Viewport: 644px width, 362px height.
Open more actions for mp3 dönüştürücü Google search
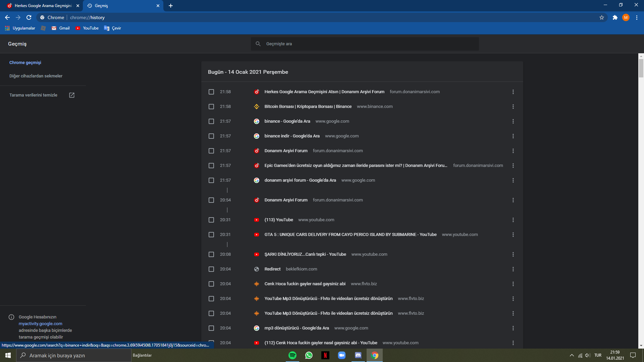click(513, 328)
